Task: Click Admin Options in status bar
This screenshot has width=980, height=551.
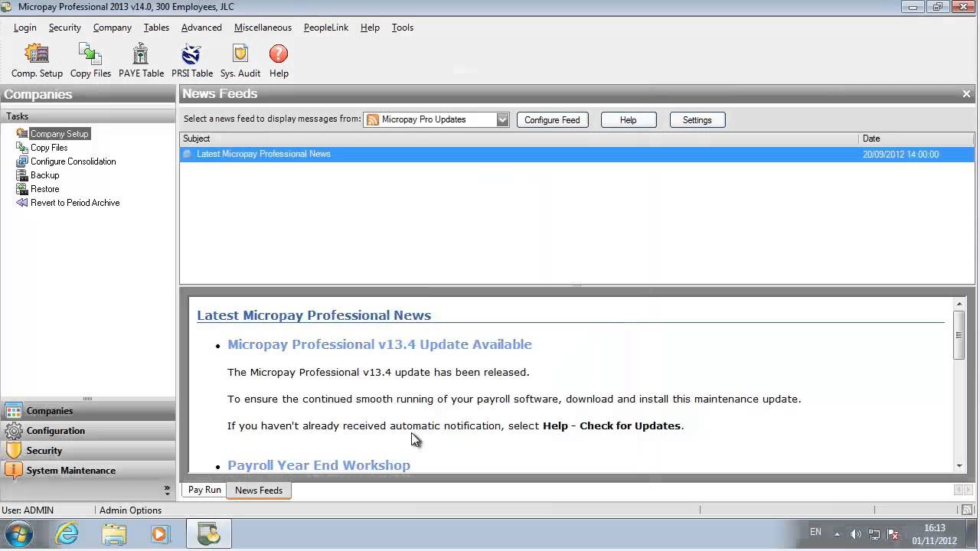Action: tap(130, 510)
